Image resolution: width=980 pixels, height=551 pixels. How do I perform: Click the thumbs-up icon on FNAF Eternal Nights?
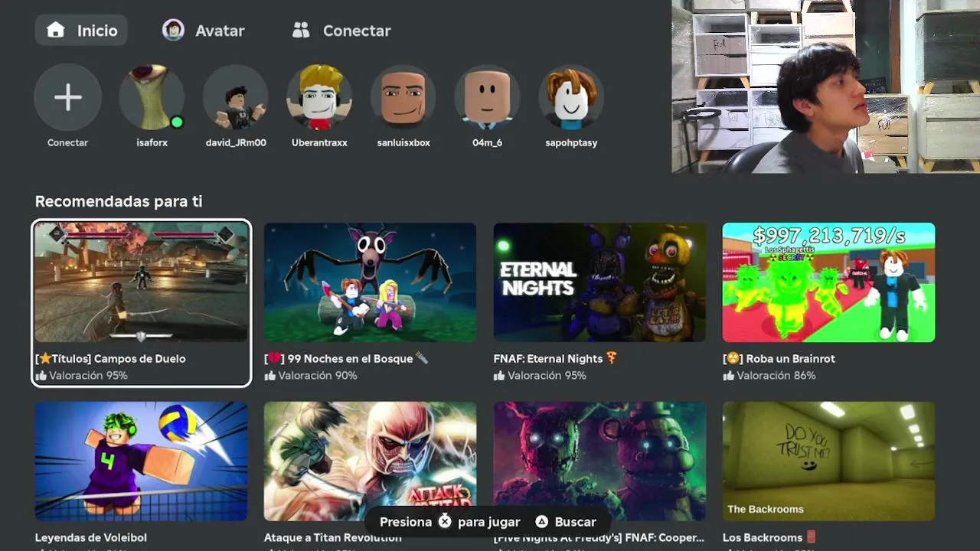pos(499,376)
